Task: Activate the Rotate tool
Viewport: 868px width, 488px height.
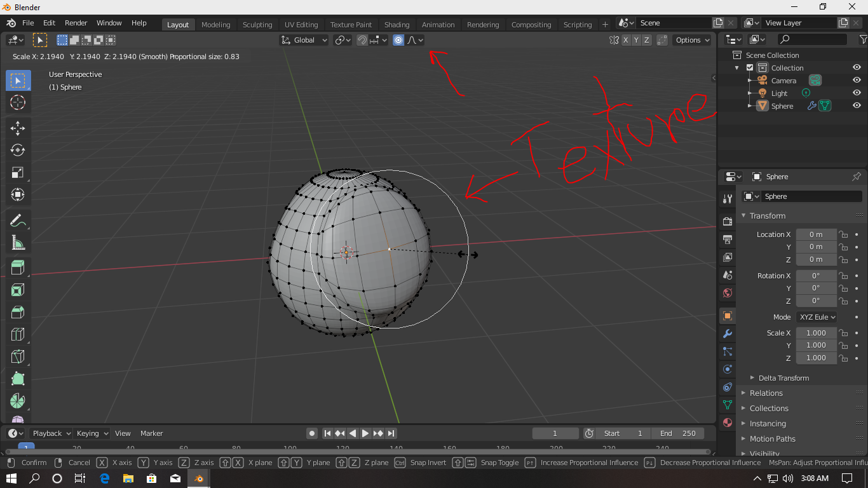Action: (18, 150)
